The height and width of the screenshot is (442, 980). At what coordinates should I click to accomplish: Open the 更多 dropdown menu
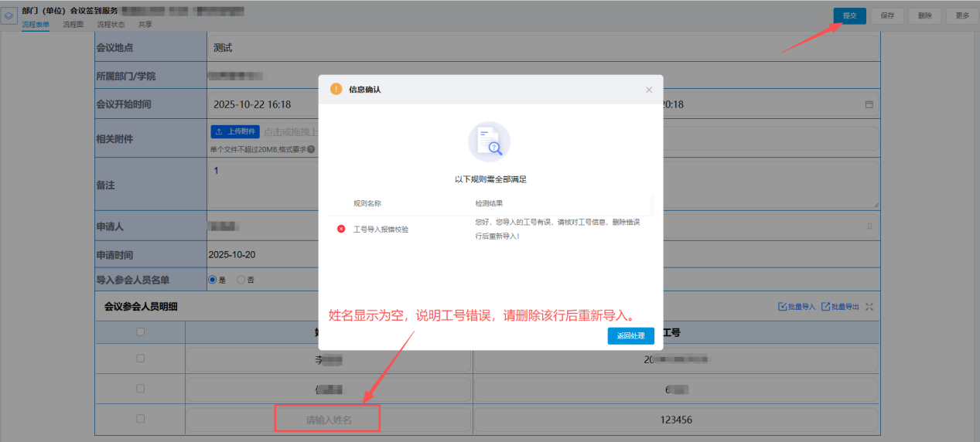(962, 15)
